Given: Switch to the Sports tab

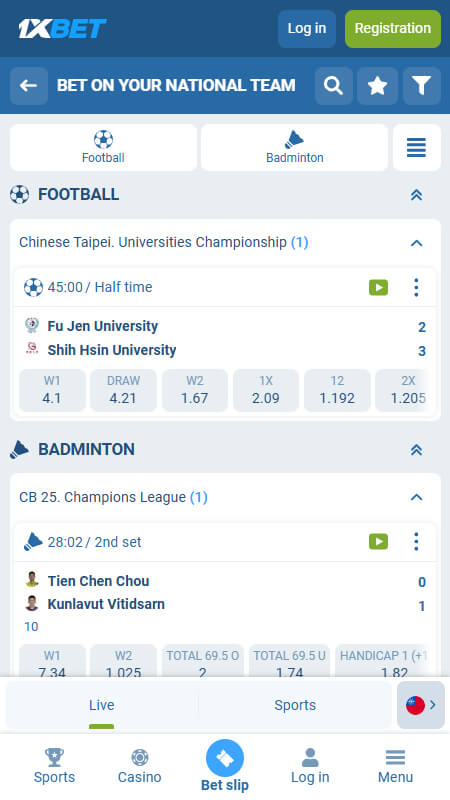Looking at the screenshot, I should click(x=295, y=705).
